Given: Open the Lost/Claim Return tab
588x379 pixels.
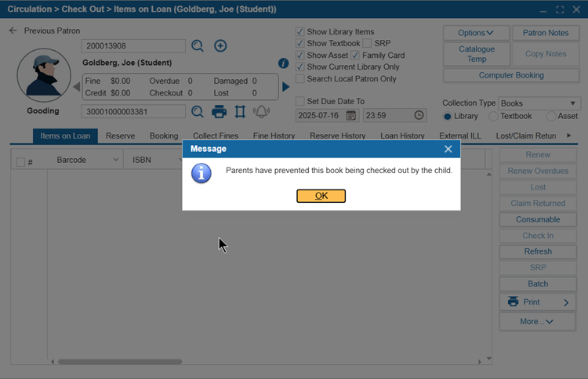Looking at the screenshot, I should [526, 136].
